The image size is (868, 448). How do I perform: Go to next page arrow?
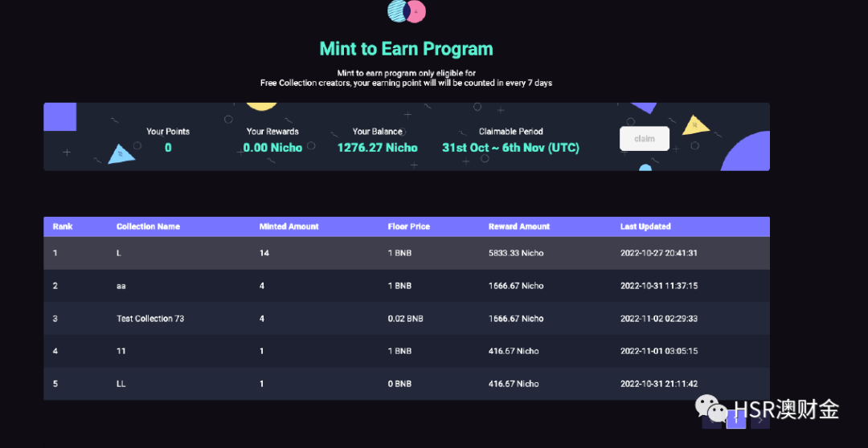click(760, 420)
